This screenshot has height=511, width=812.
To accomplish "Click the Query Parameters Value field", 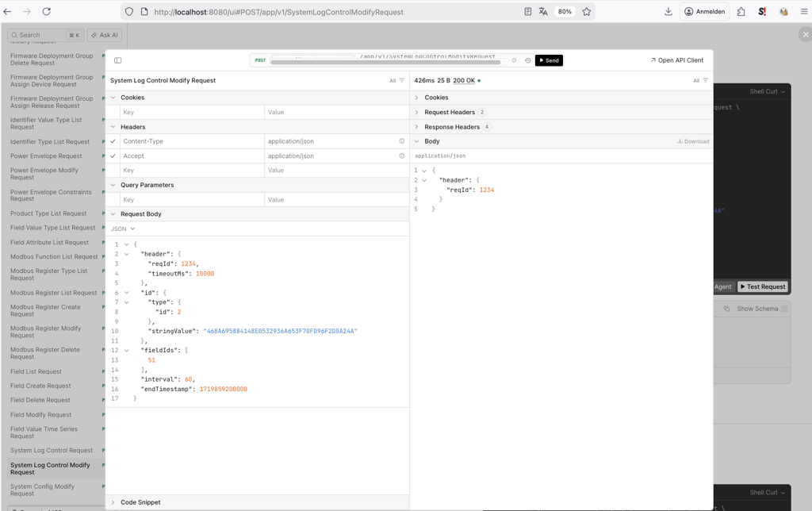I will coord(336,199).
